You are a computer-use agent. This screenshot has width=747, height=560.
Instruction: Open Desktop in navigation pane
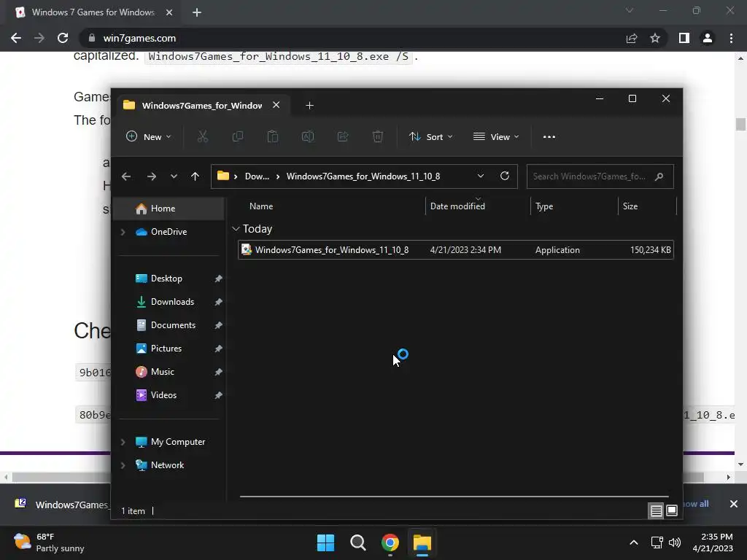[x=166, y=279]
